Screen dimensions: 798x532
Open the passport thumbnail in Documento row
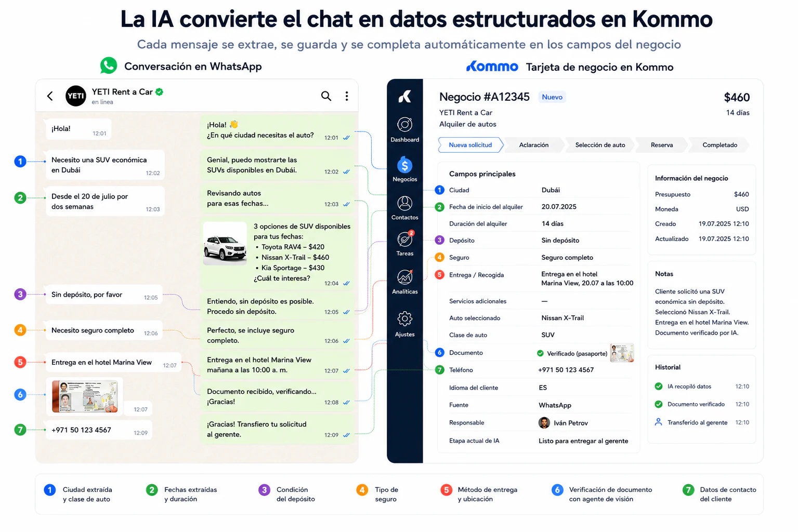pos(622,353)
